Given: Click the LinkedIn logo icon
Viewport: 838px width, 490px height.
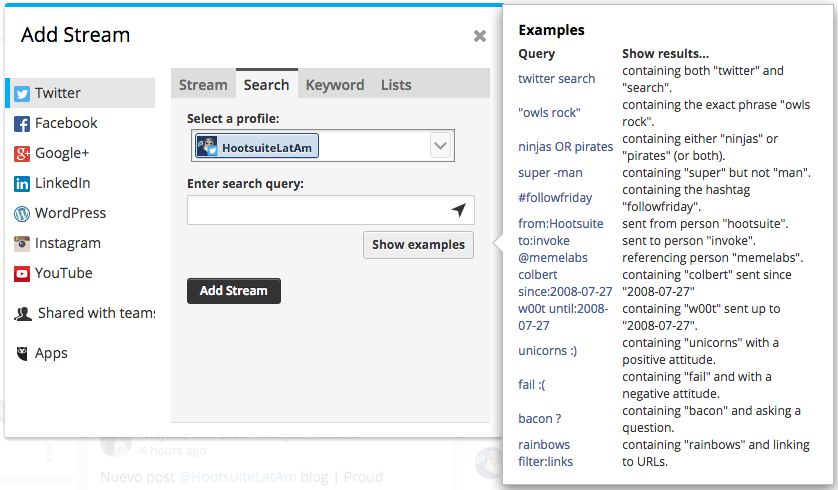Looking at the screenshot, I should pos(22,184).
